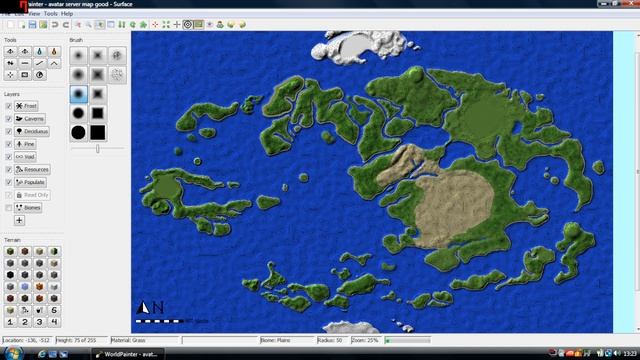Choose the small soft round brush in the top row

(78, 55)
